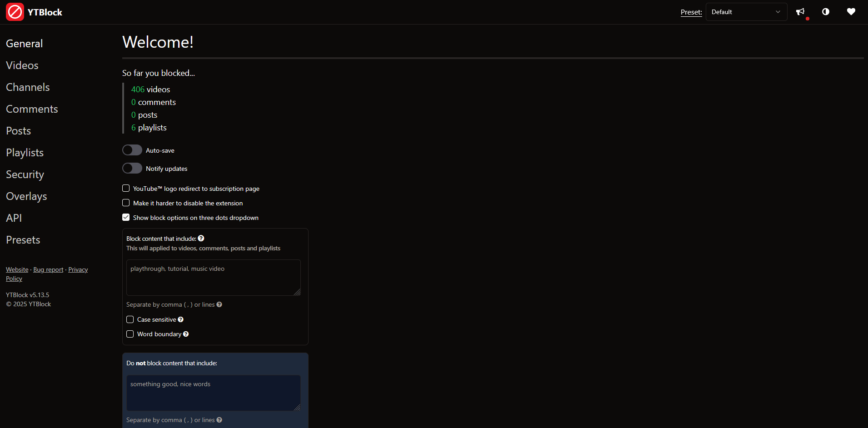868x428 pixels.
Task: Check Make it harder to disable the extension
Action: tap(125, 203)
